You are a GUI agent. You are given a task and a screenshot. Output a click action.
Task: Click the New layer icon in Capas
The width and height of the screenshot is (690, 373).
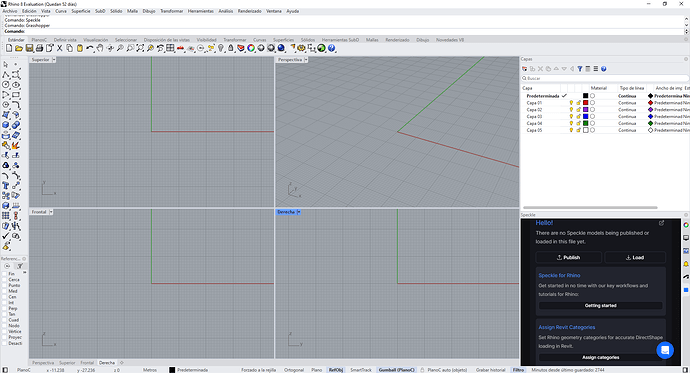point(525,69)
